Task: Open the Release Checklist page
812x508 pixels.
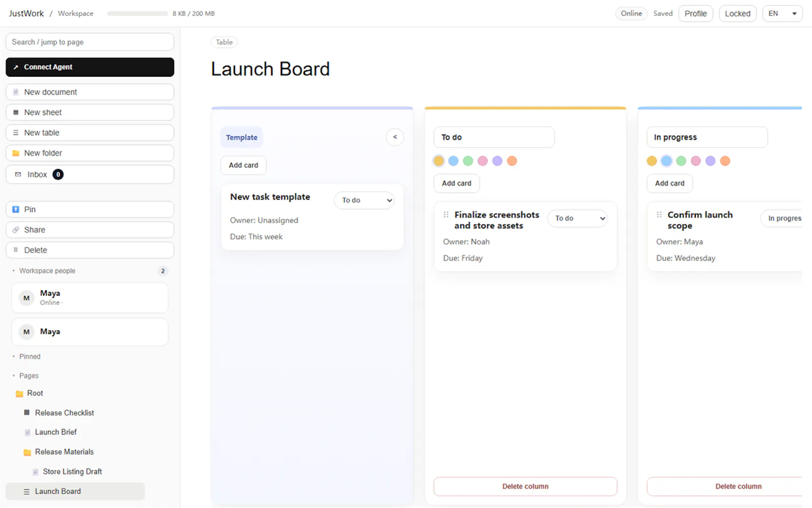Action: (64, 413)
